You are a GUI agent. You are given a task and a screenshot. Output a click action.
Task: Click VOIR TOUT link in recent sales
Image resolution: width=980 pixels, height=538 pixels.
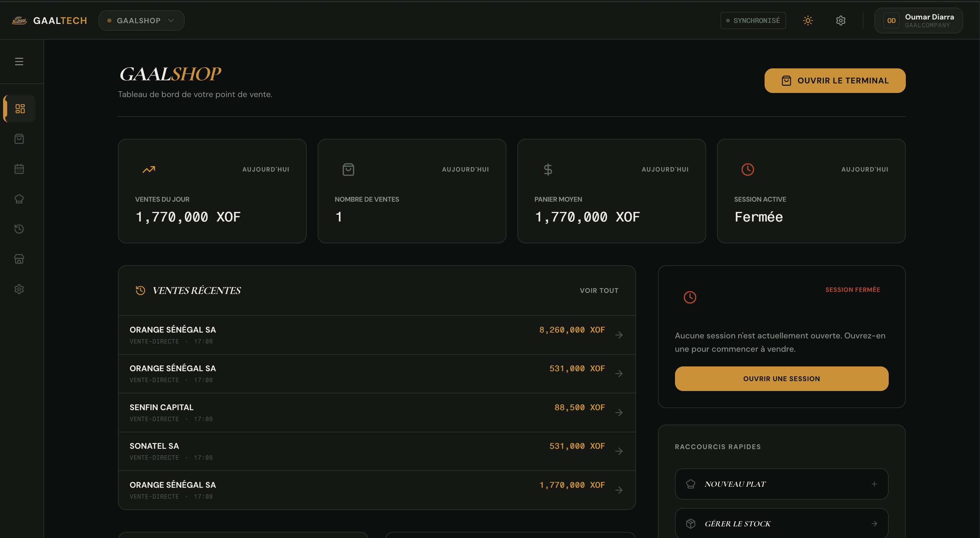[599, 291]
